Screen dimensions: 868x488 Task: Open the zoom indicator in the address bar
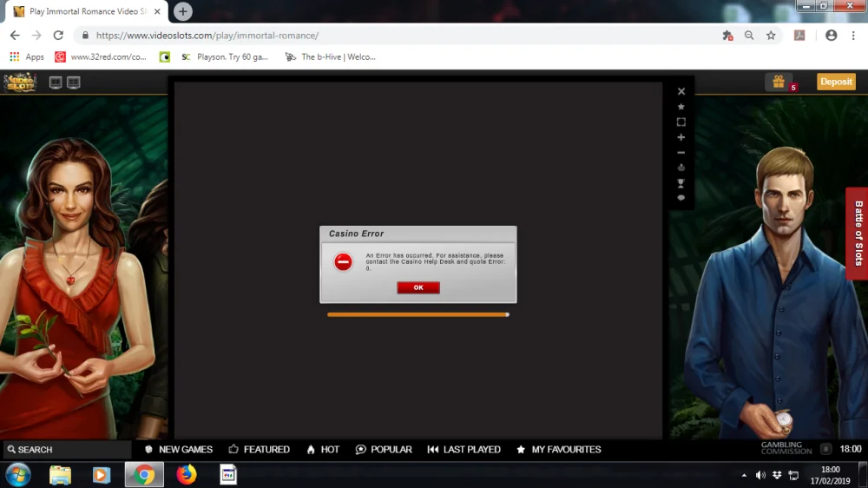coord(749,36)
